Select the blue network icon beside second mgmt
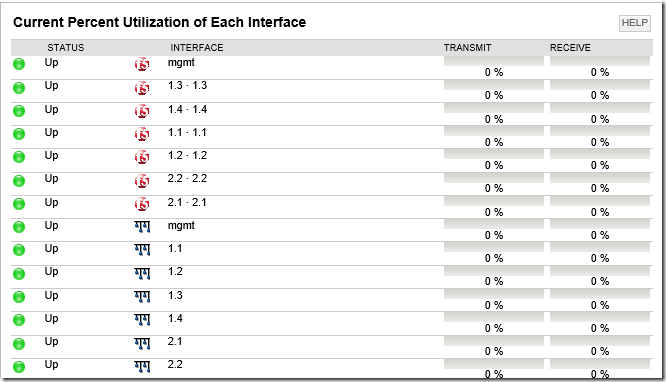Viewport: 666px width, 382px height. [x=142, y=227]
